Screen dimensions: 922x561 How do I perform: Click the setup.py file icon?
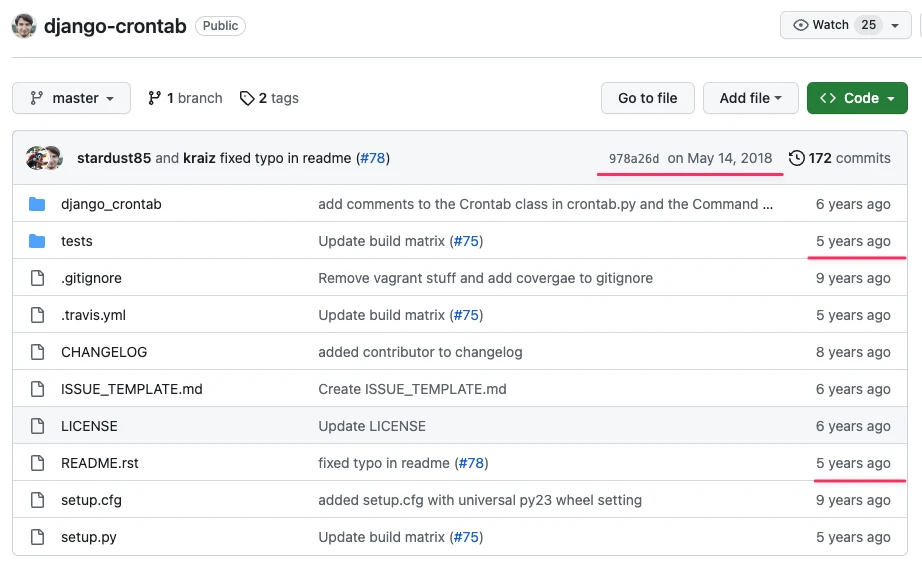(x=37, y=537)
